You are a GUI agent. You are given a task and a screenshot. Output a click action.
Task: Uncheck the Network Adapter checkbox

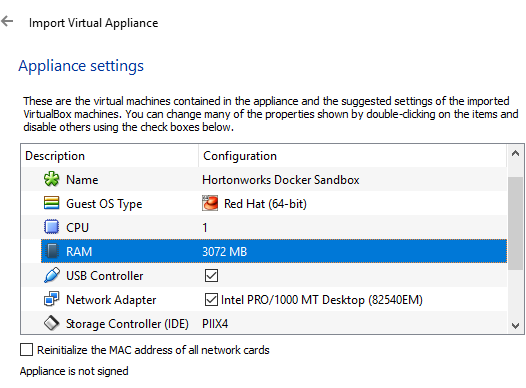(211, 299)
